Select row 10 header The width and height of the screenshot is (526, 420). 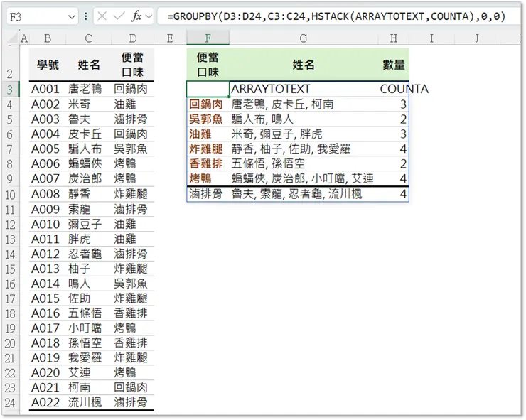click(10, 195)
